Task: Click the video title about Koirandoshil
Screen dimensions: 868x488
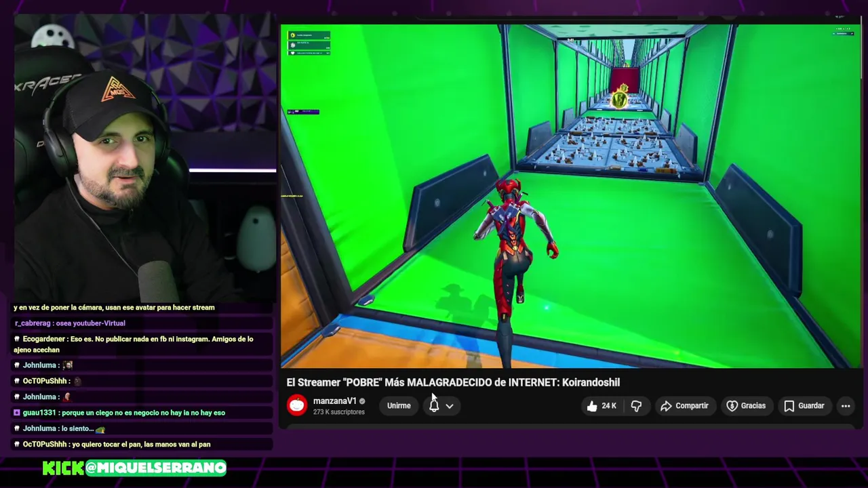Action: point(453,382)
